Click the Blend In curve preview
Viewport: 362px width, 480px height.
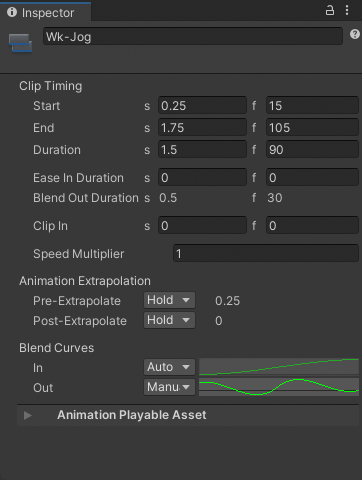[279, 367]
